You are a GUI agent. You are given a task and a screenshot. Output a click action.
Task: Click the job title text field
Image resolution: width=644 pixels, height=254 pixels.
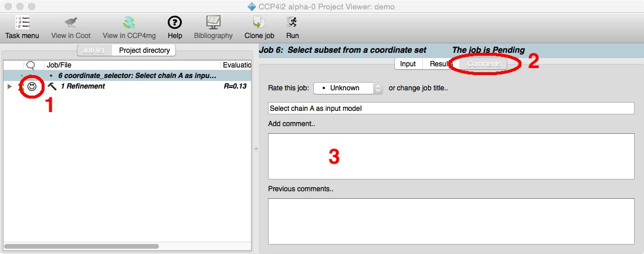pyautogui.click(x=450, y=109)
